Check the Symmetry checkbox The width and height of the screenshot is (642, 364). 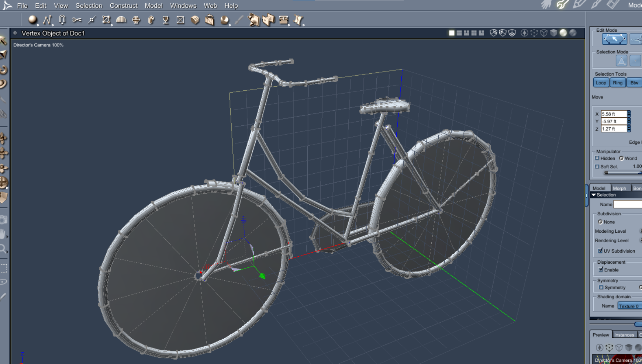[x=601, y=287]
